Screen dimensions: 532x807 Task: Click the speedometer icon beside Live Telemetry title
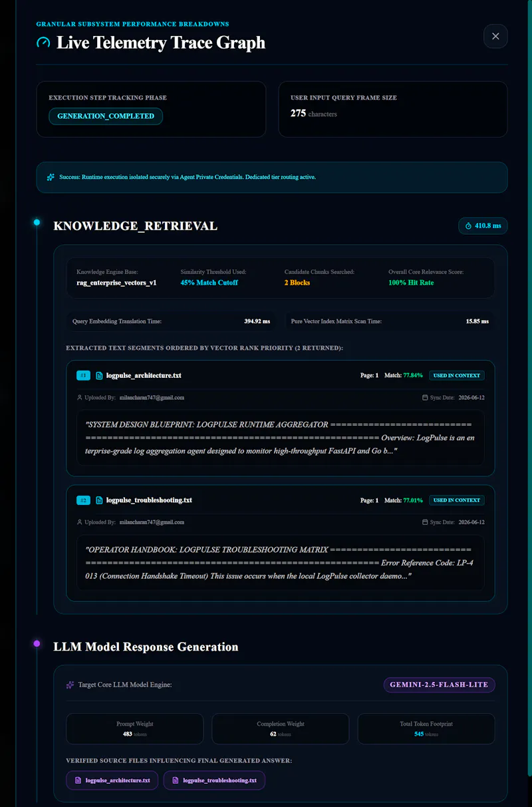[43, 43]
